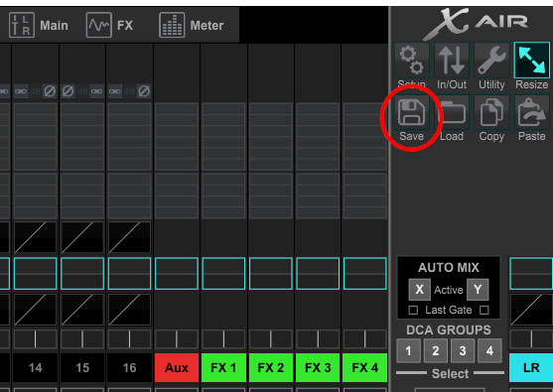Click the pan slider of the Aux channel
This screenshot has height=392, width=553.
click(x=177, y=338)
